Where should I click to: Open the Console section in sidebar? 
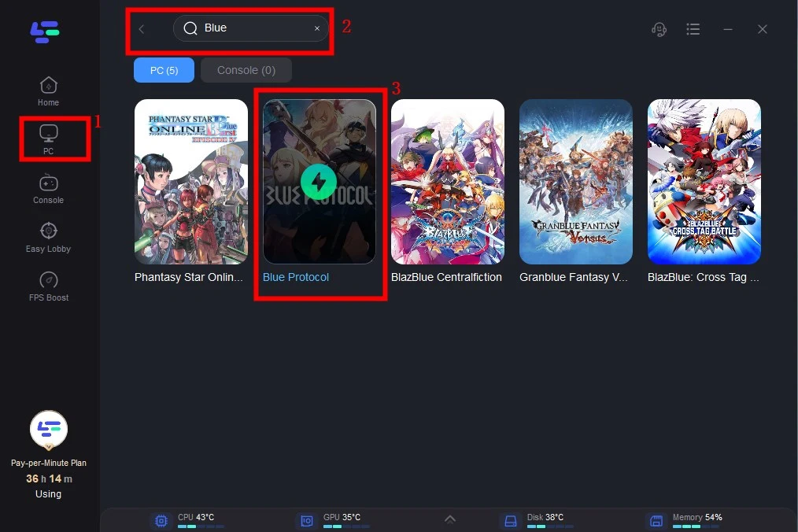48,189
